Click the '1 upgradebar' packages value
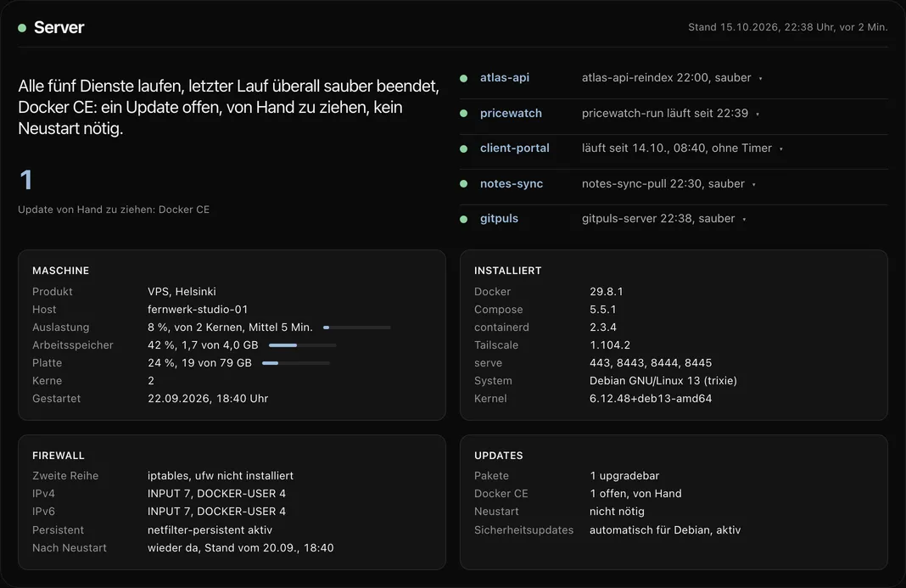 point(624,476)
